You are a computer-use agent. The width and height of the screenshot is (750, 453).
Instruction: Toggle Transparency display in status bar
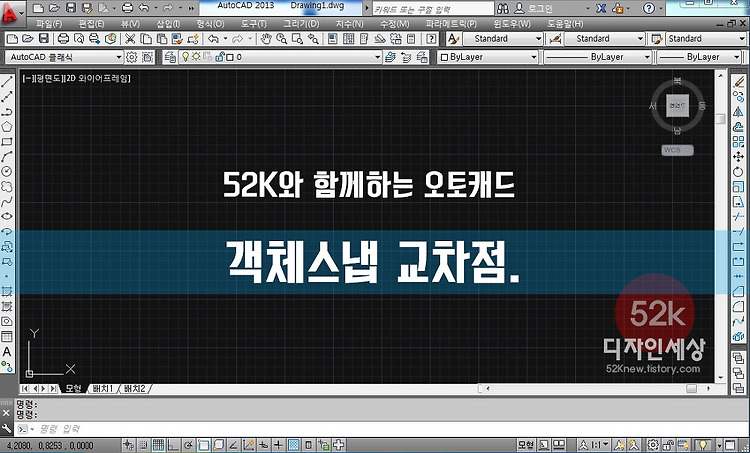(294, 445)
